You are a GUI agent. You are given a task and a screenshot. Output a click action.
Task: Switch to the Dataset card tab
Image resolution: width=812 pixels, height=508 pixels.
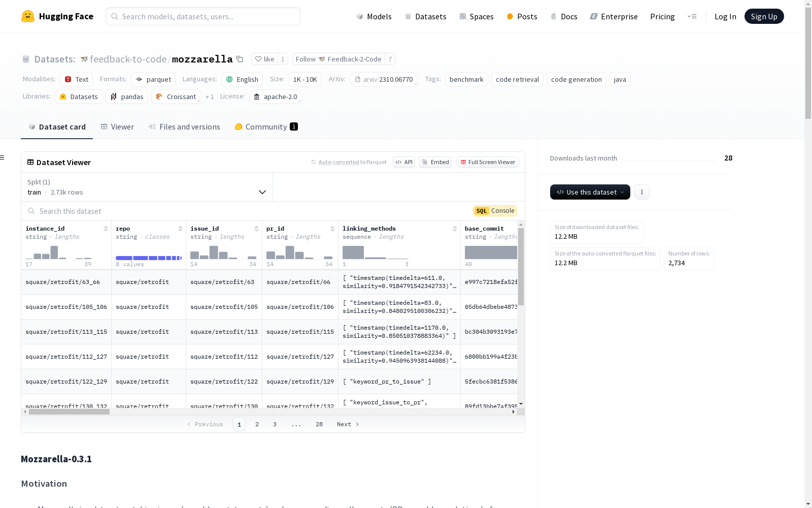tap(57, 127)
